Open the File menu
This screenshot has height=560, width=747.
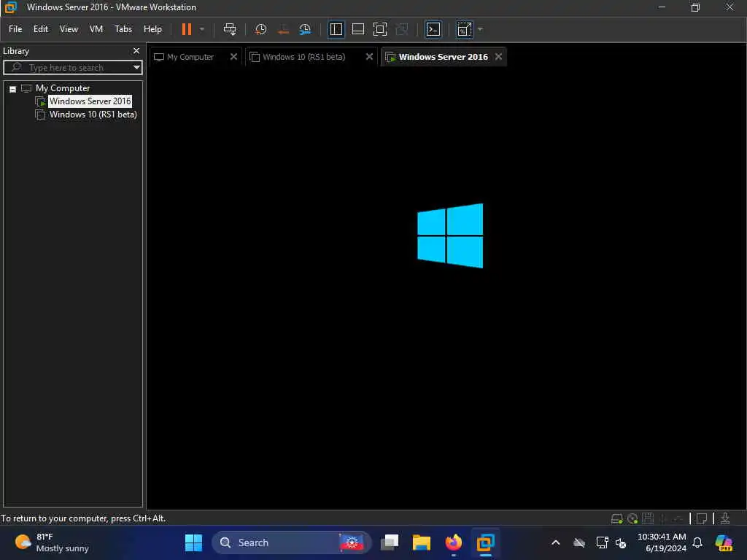point(15,29)
